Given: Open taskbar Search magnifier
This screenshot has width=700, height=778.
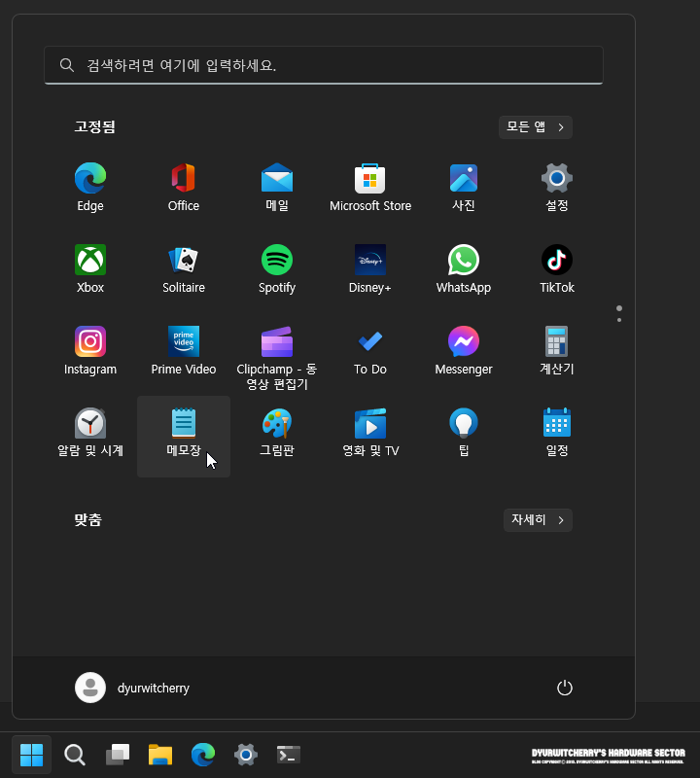Looking at the screenshot, I should coord(75,755).
